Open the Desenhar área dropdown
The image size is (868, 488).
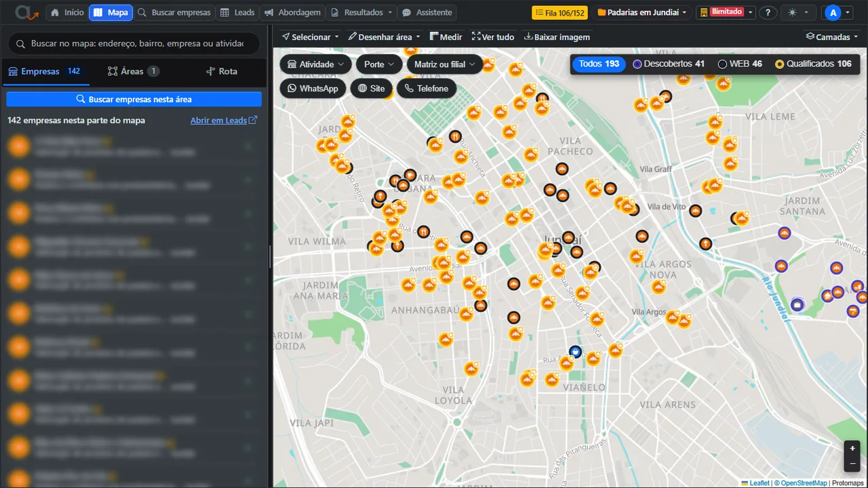[x=384, y=37]
